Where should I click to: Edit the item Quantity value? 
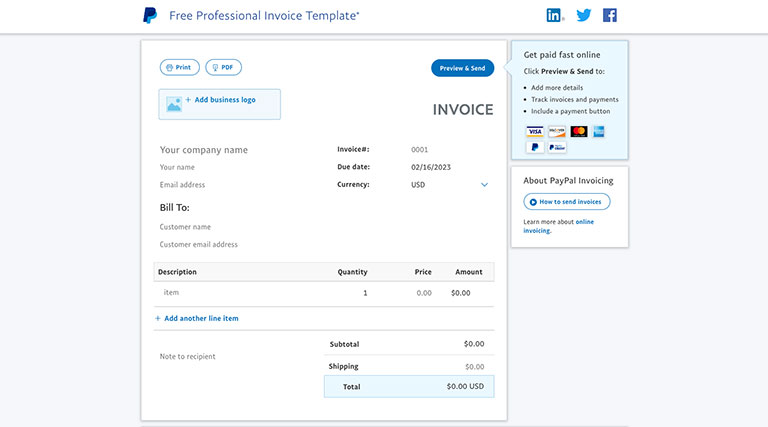pyautogui.click(x=364, y=293)
